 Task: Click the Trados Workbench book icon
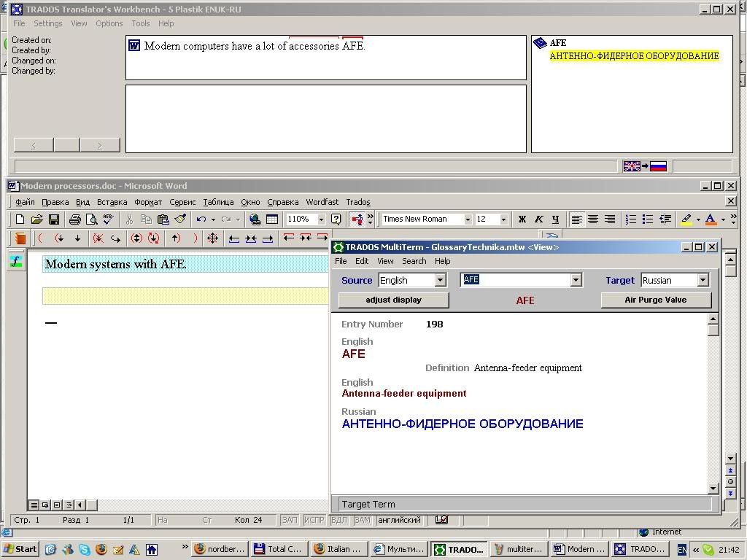point(20,238)
